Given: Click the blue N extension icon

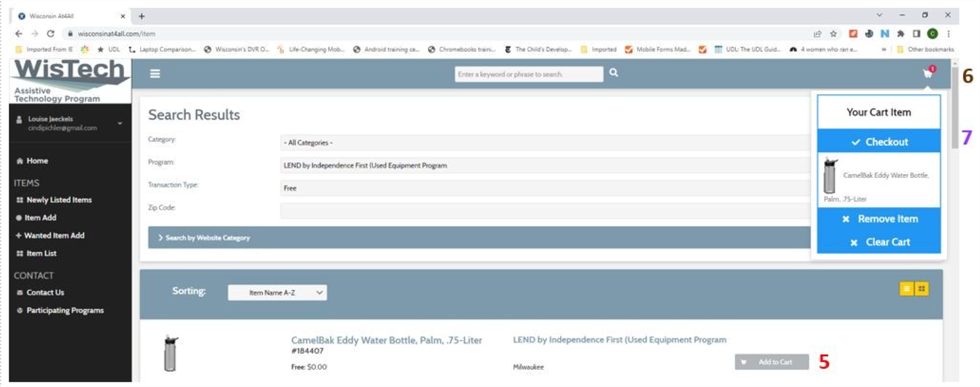Looking at the screenshot, I should (x=885, y=33).
